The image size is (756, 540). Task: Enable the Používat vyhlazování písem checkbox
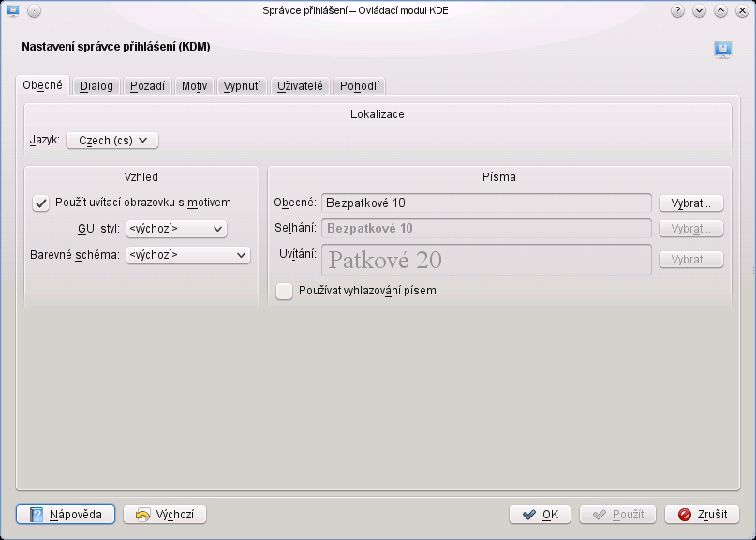[x=285, y=291]
